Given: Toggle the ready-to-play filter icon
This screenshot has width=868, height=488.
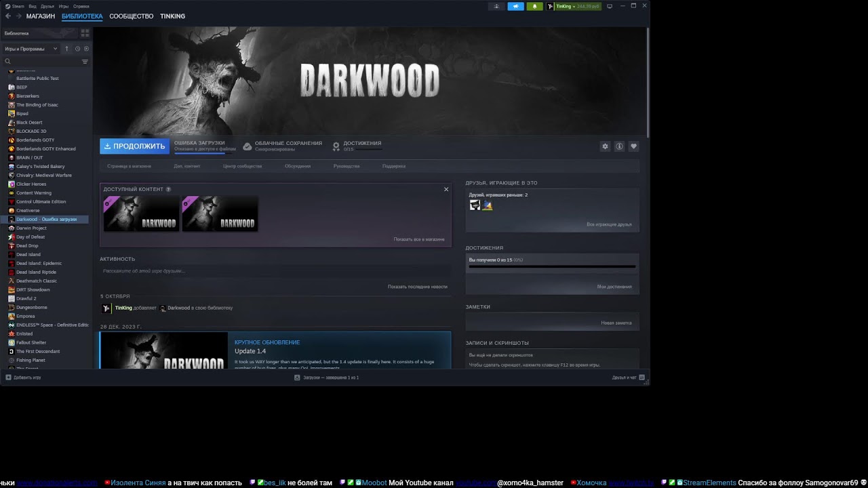Looking at the screenshot, I should (x=86, y=49).
